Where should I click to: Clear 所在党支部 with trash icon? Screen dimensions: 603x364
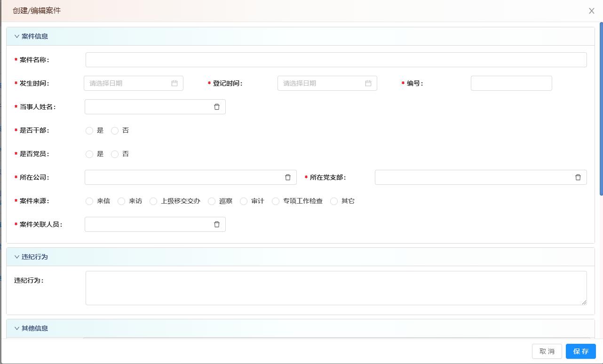(x=578, y=177)
